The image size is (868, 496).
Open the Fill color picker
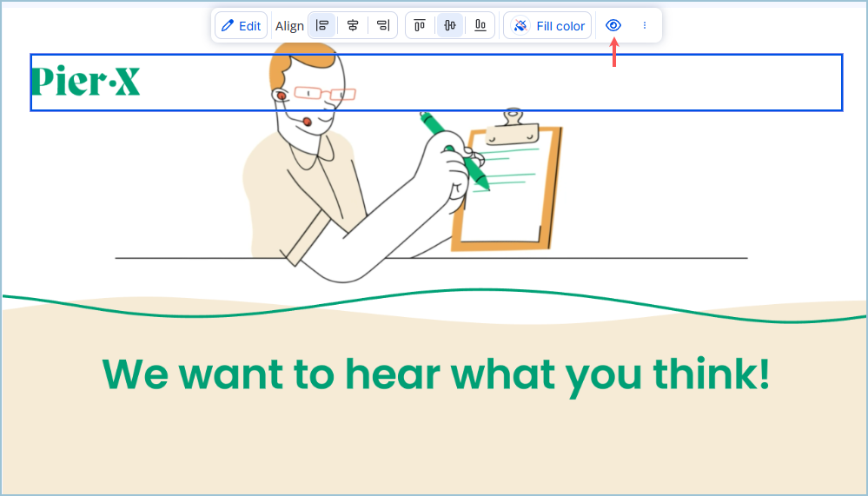tap(548, 26)
